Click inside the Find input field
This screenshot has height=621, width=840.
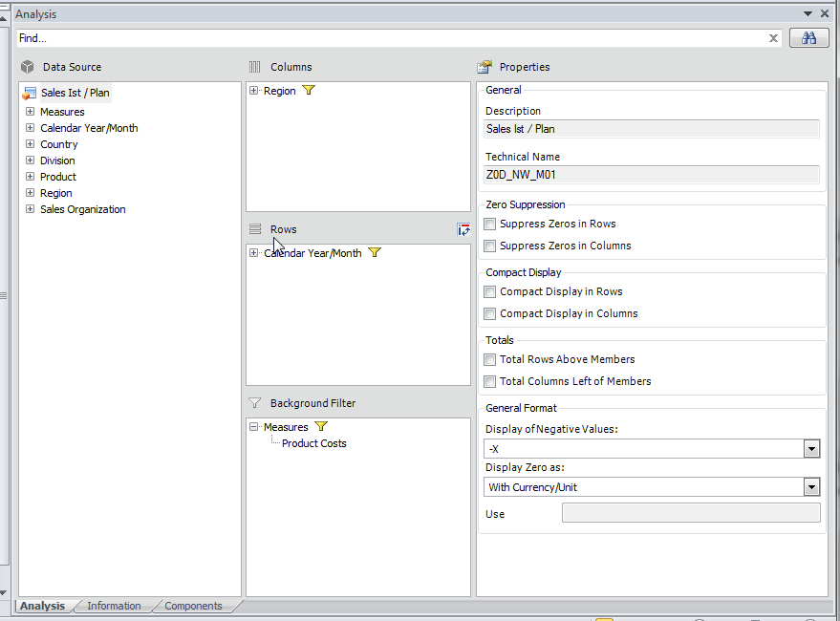(382, 37)
